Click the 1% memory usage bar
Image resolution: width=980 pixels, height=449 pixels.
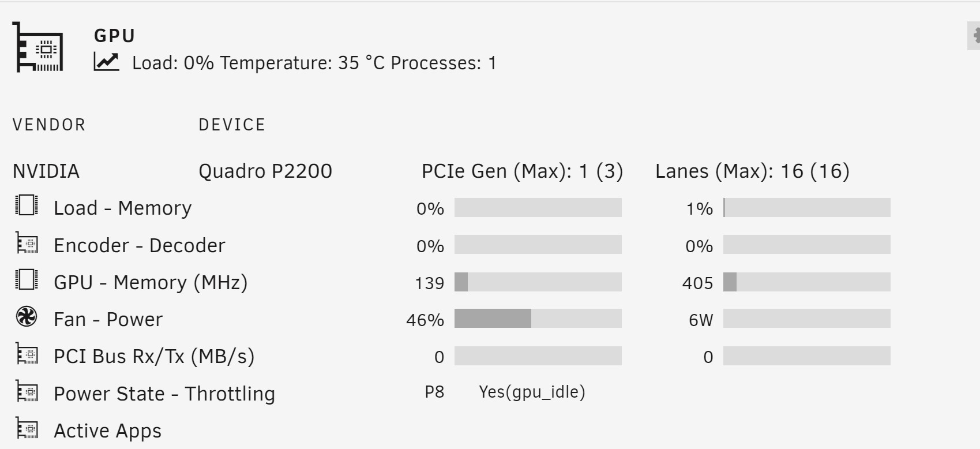click(806, 208)
